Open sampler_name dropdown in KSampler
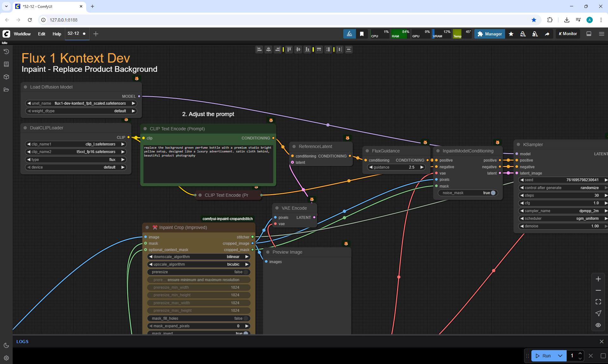The height and width of the screenshot is (364, 608). [563, 211]
